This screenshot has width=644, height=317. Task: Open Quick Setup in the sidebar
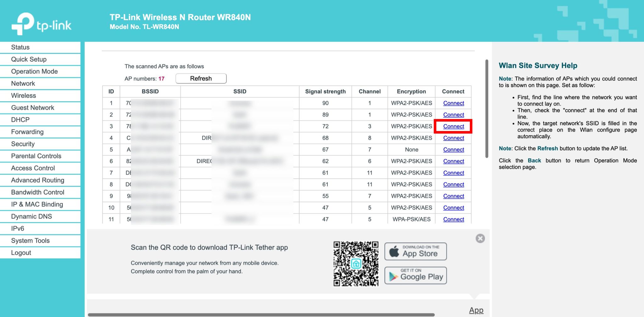(40, 59)
